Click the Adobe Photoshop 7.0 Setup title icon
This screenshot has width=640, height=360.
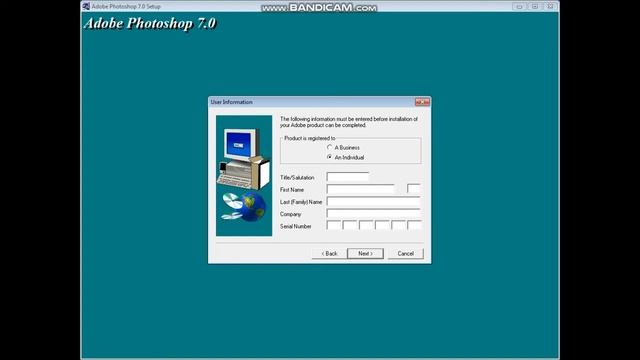coord(86,6)
